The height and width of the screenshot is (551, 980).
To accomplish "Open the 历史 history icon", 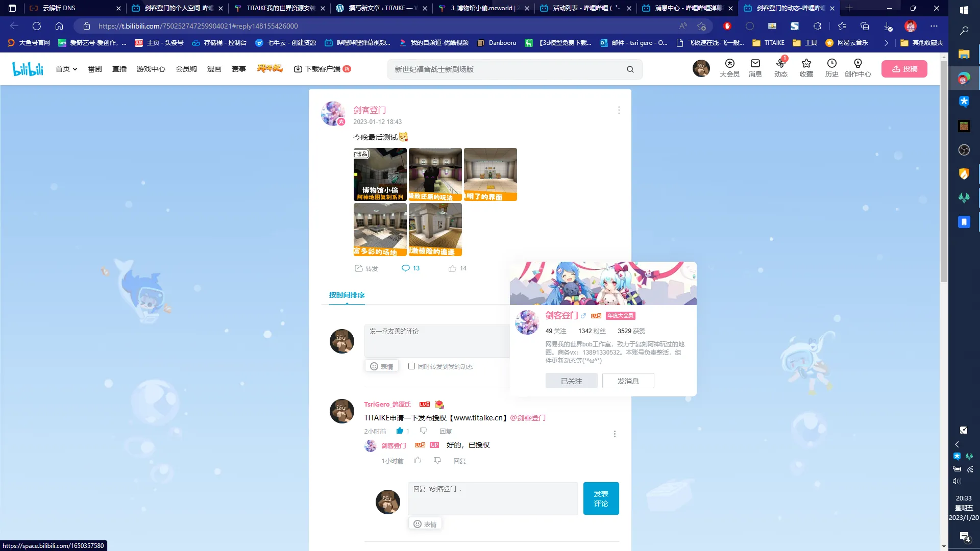I will pyautogui.click(x=832, y=68).
